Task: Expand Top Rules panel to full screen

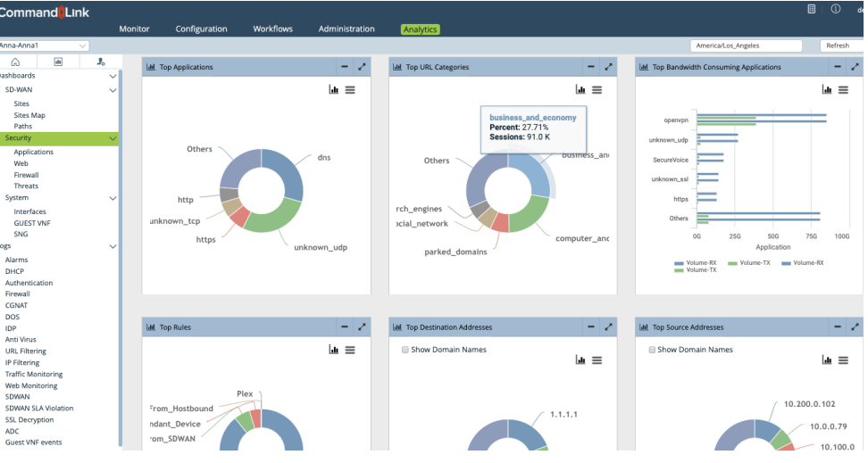Action: [x=362, y=327]
